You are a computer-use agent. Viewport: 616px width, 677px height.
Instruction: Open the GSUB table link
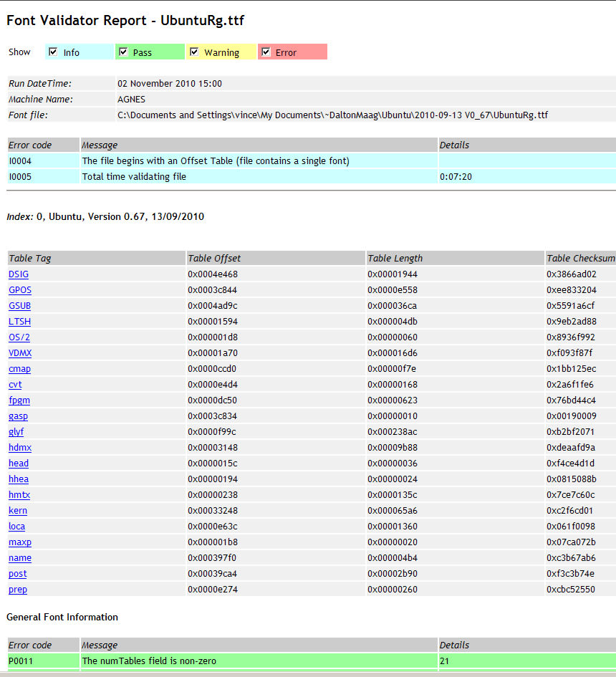tap(19, 306)
